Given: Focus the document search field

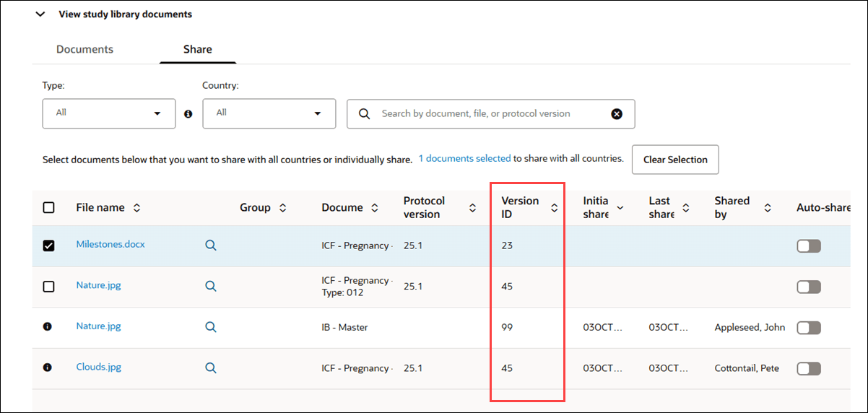Looking at the screenshot, I should [490, 114].
